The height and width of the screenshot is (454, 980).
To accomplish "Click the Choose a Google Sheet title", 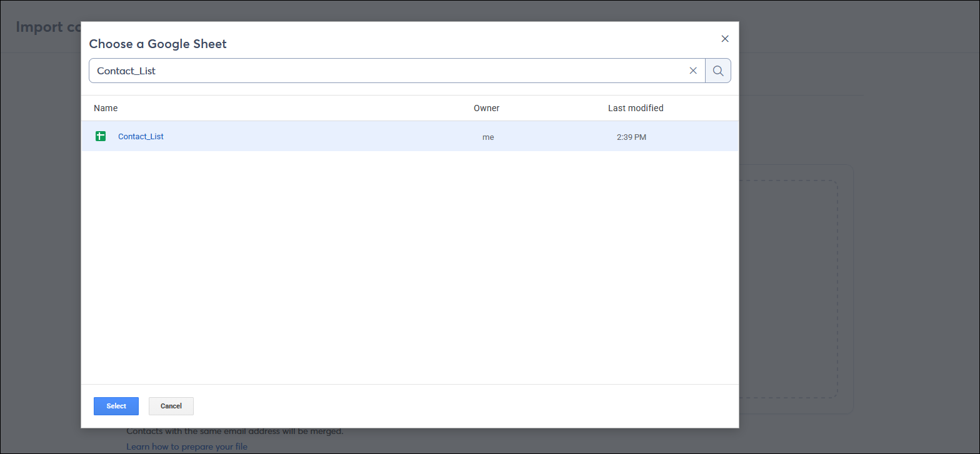I will tap(157, 44).
